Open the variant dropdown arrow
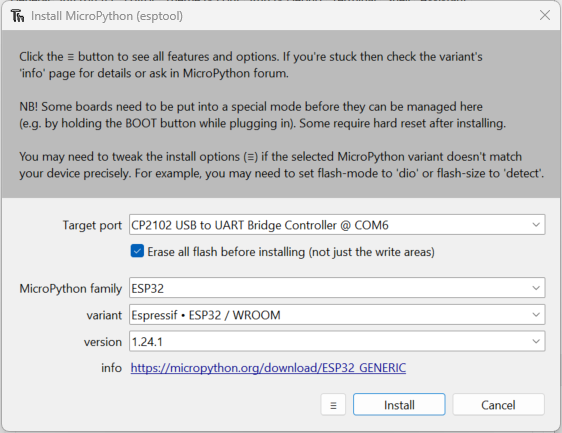The width and height of the screenshot is (562, 433). click(536, 315)
